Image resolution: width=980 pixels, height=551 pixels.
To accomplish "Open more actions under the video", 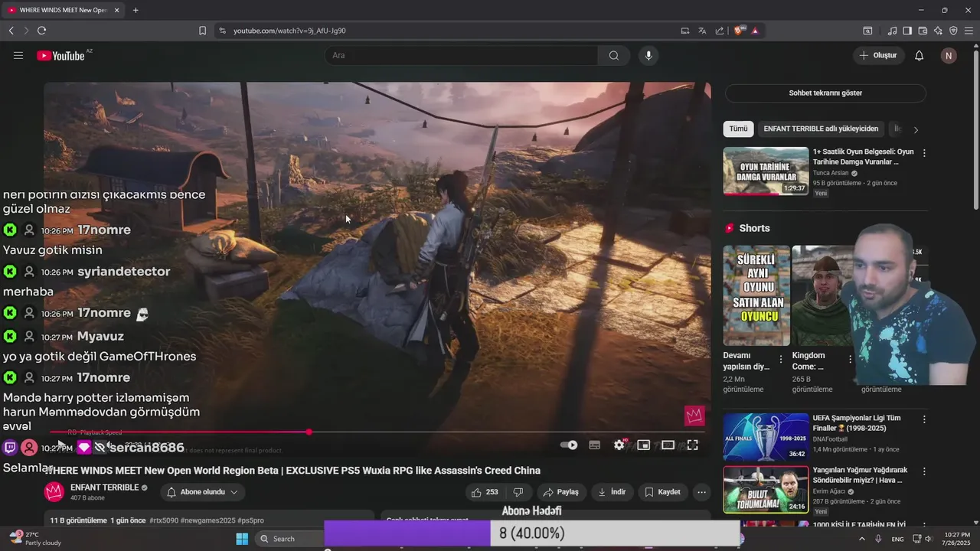I will 701,492.
